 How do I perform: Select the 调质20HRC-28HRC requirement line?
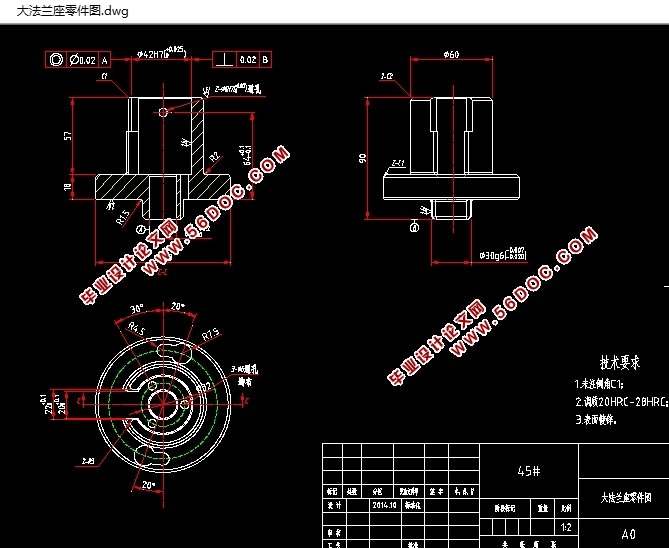(x=619, y=401)
